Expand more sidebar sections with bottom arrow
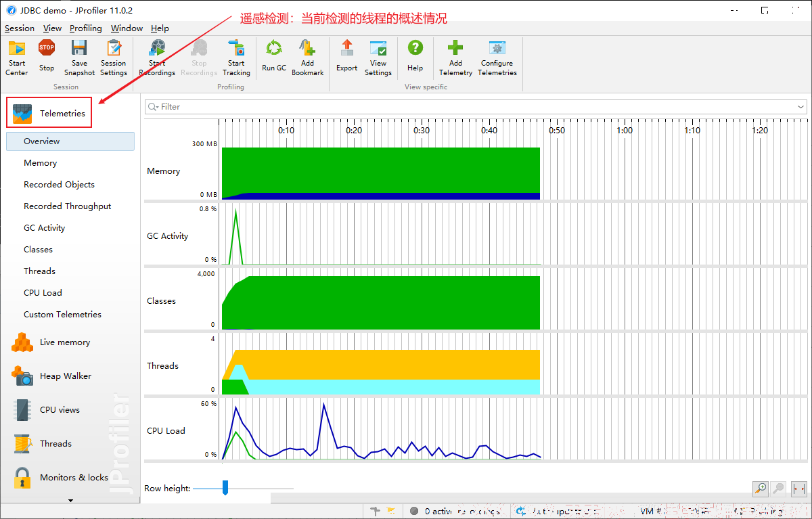 coord(70,500)
